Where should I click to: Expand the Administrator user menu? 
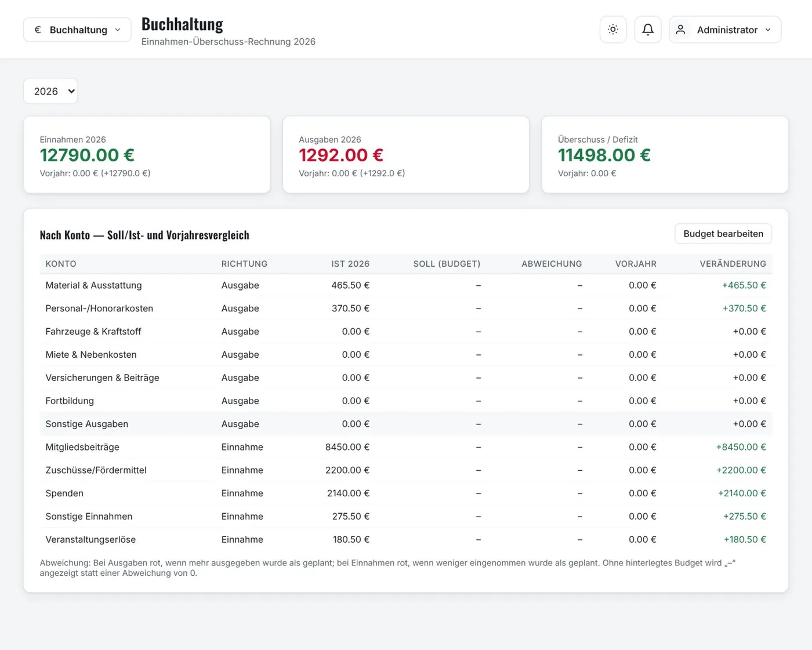click(725, 30)
